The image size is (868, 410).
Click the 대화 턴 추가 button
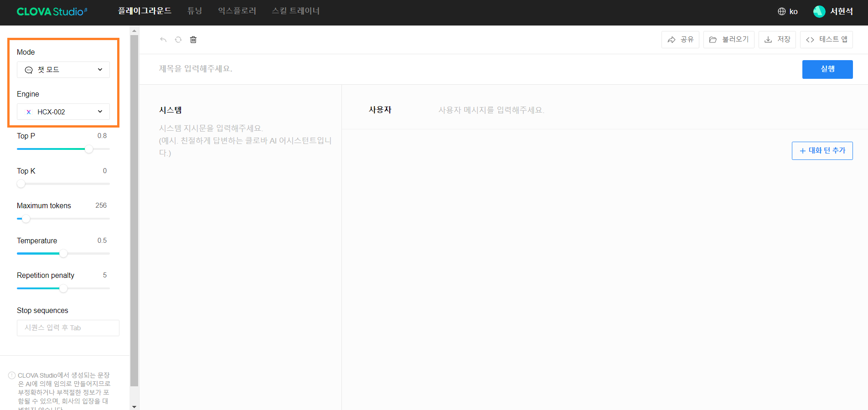point(822,151)
